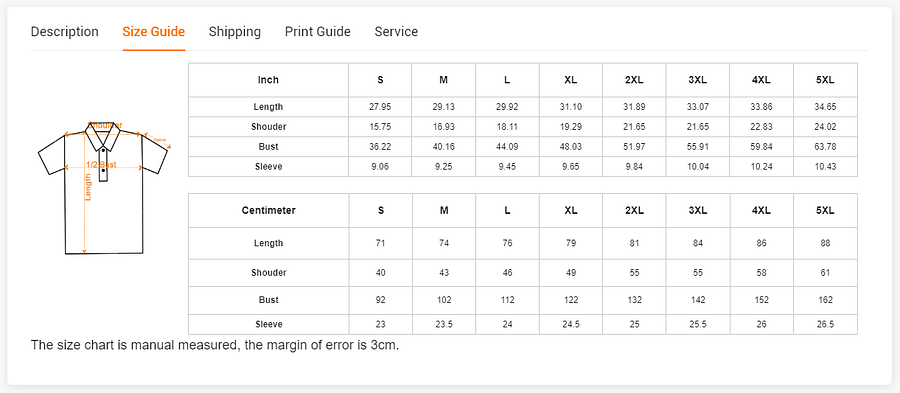Go to the Service tab
The width and height of the screenshot is (900, 393).
pyautogui.click(x=396, y=32)
